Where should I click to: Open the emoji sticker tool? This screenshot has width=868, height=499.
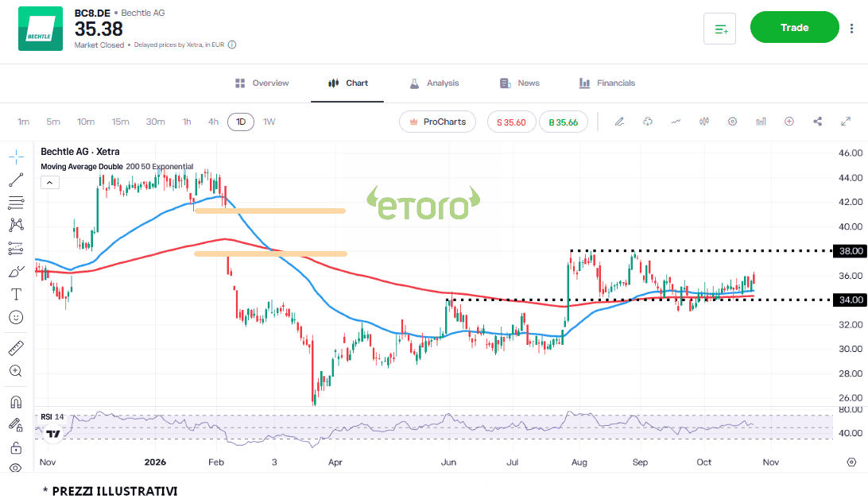pyautogui.click(x=16, y=317)
